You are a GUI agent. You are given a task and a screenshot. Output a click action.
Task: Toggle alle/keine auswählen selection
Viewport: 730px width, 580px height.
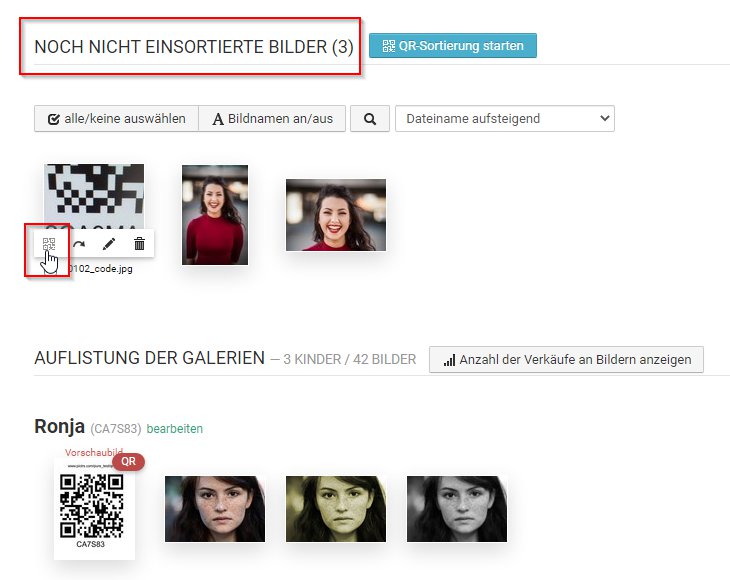click(116, 118)
